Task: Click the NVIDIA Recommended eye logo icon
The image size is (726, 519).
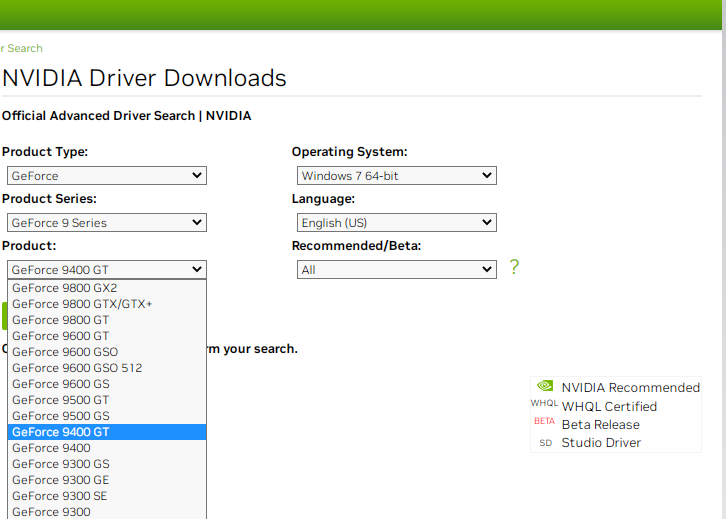Action: pyautogui.click(x=545, y=386)
